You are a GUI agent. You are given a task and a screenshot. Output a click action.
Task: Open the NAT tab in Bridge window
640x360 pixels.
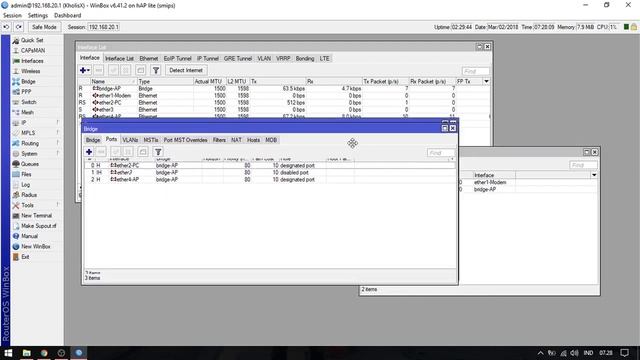click(236, 140)
